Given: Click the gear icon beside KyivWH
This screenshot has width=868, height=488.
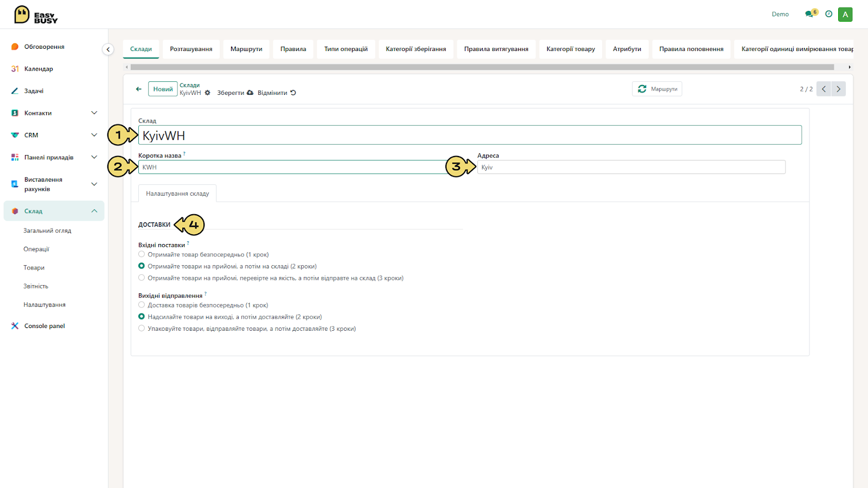Looking at the screenshot, I should (207, 93).
